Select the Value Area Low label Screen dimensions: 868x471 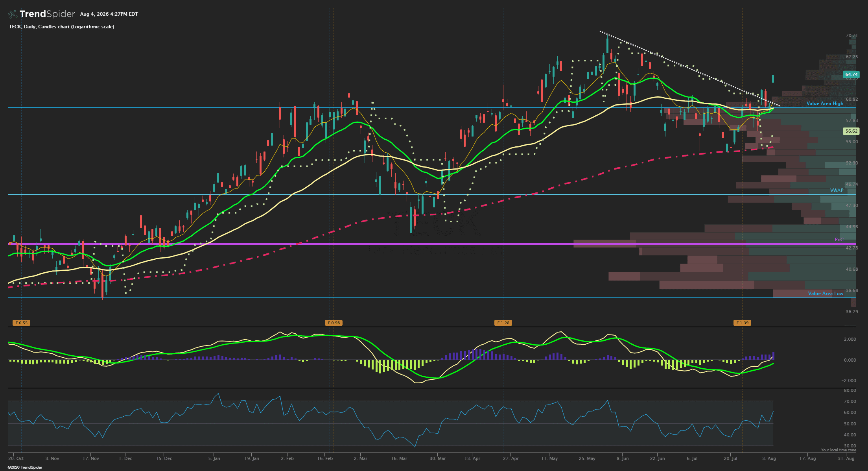[x=826, y=294]
